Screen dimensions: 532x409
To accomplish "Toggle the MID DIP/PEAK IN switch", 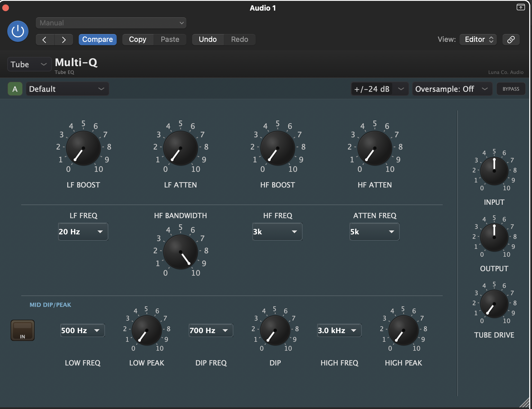I will [x=23, y=330].
